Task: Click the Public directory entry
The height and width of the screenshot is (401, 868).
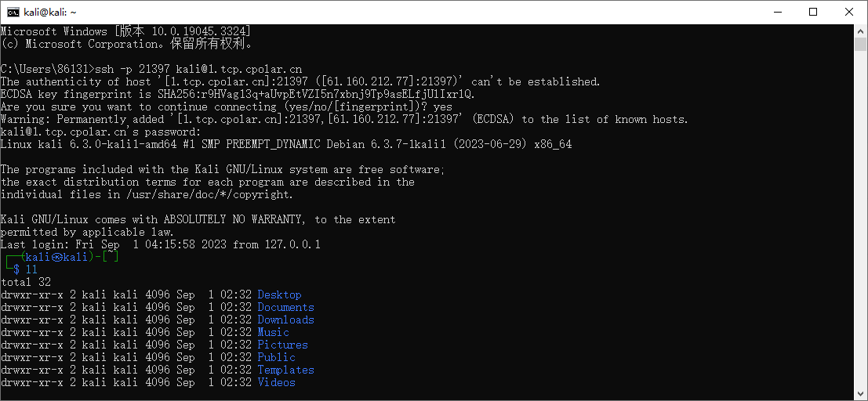Action: coord(276,357)
